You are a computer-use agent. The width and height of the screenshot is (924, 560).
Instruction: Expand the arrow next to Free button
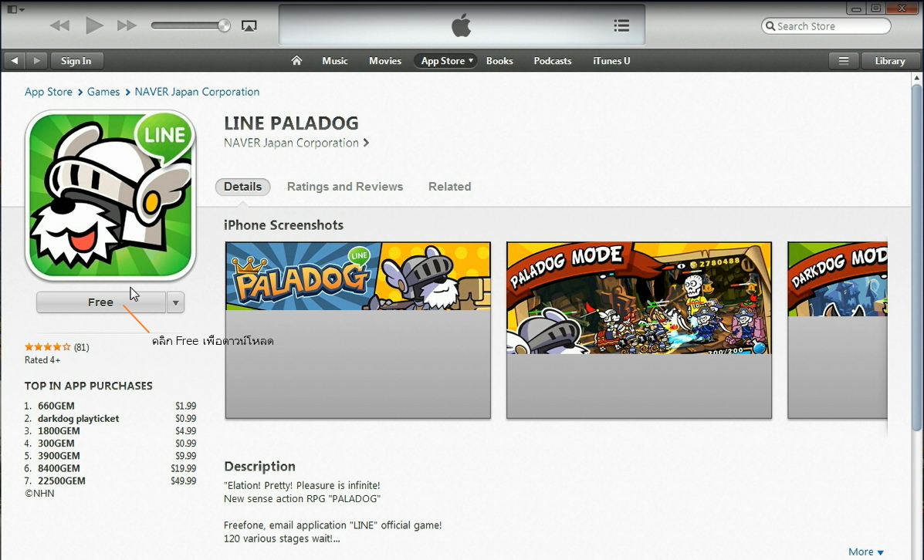175,302
